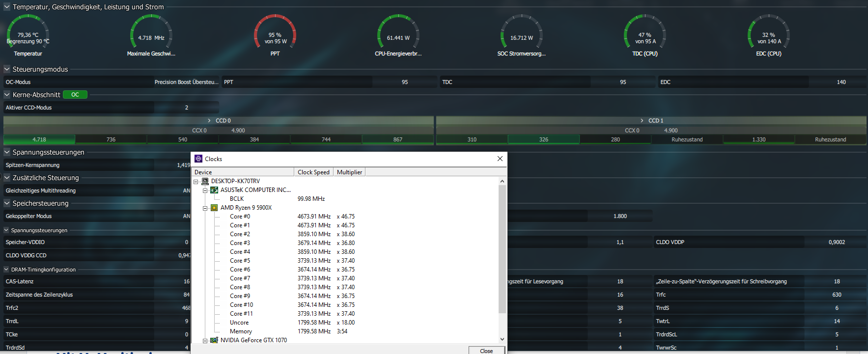
Task: Click the Close button in Clocks window
Action: (486, 351)
